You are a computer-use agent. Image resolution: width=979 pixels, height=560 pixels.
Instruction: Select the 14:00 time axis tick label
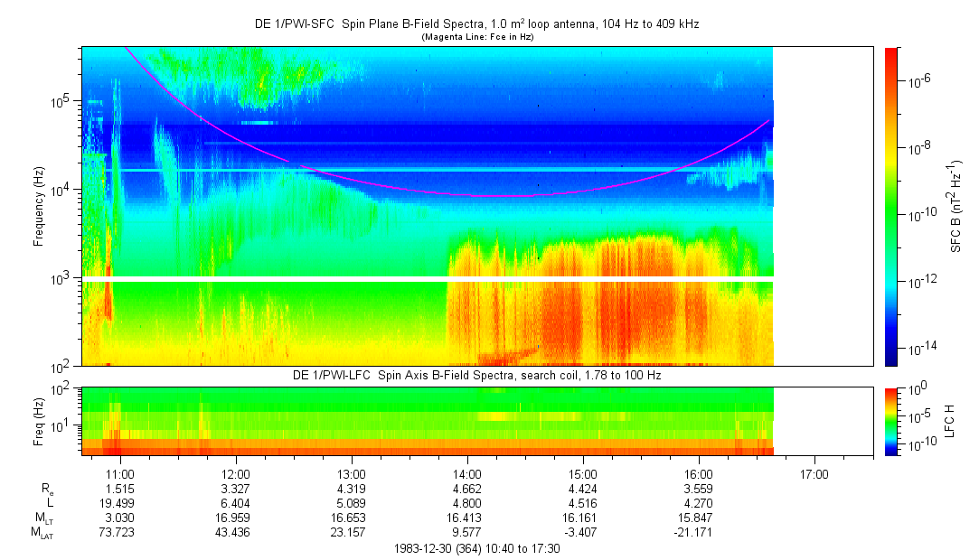[x=467, y=473]
